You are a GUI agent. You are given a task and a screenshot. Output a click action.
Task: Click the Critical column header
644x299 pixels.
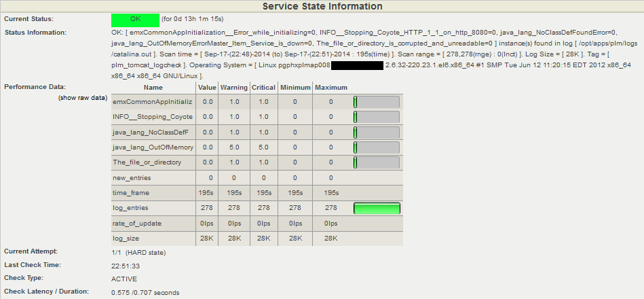pos(263,88)
